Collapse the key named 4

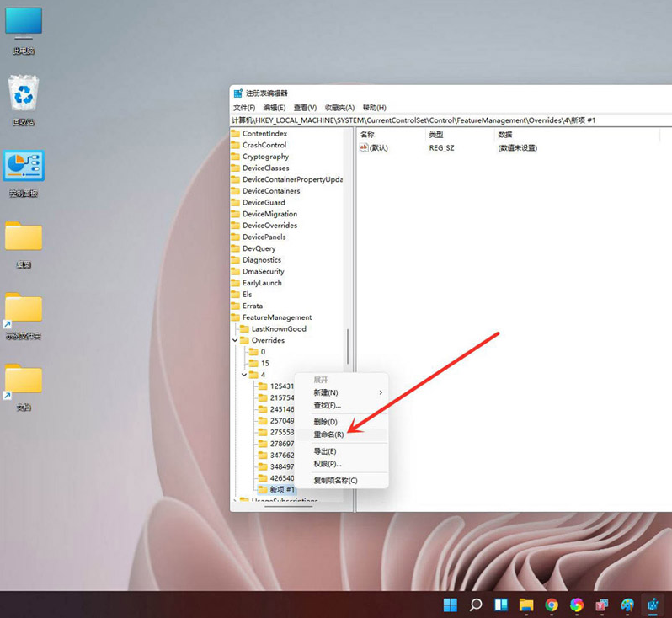click(244, 375)
